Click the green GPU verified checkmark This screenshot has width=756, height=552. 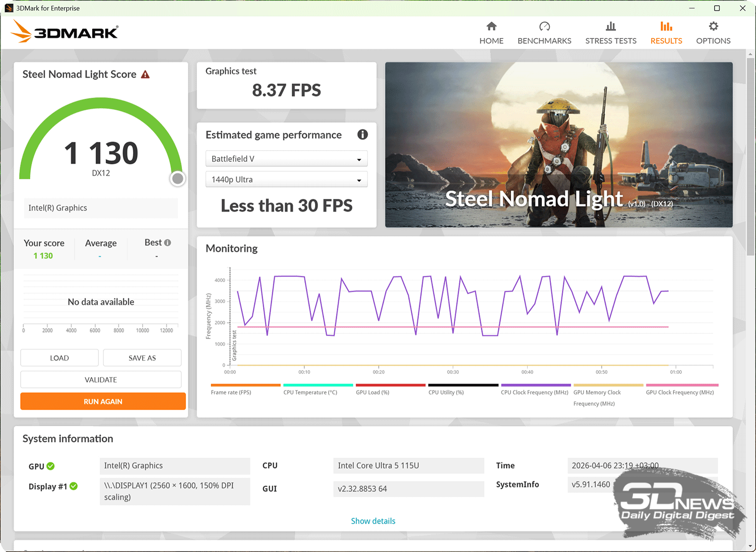[x=50, y=466]
